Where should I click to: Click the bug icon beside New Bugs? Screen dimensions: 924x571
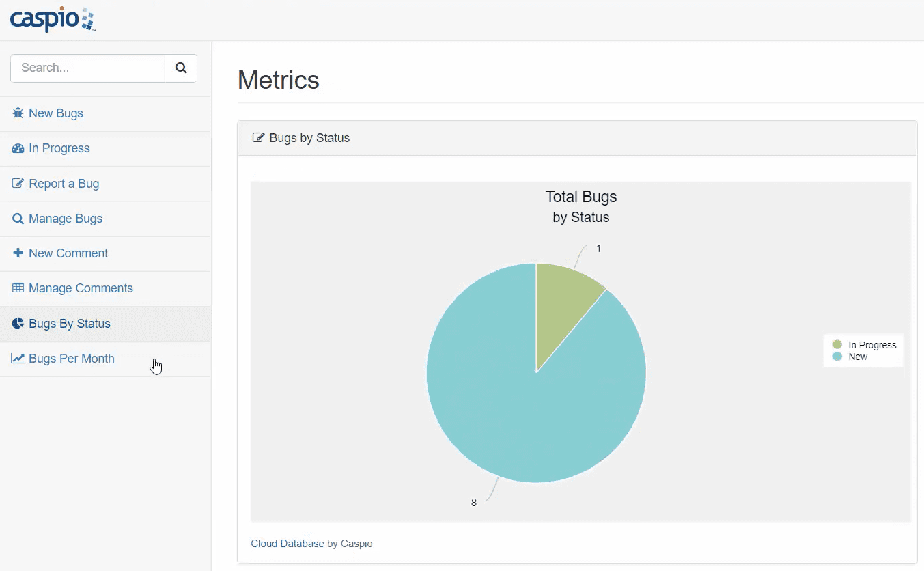click(18, 113)
